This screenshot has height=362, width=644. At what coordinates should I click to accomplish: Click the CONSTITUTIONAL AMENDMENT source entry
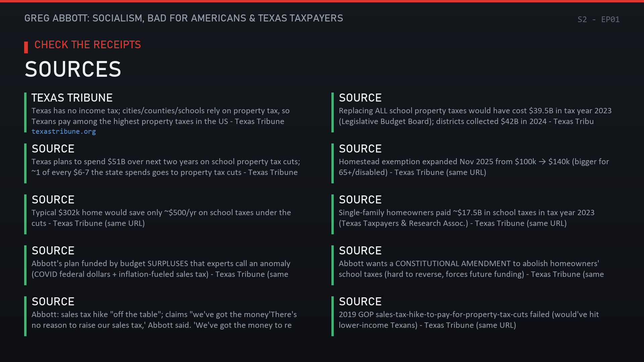[x=473, y=265]
